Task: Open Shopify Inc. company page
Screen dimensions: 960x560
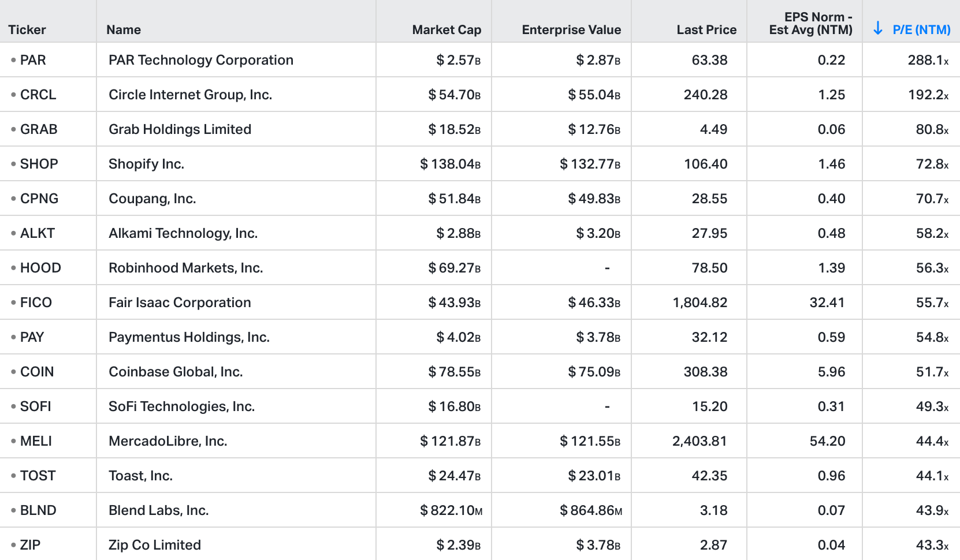Action: (x=146, y=164)
